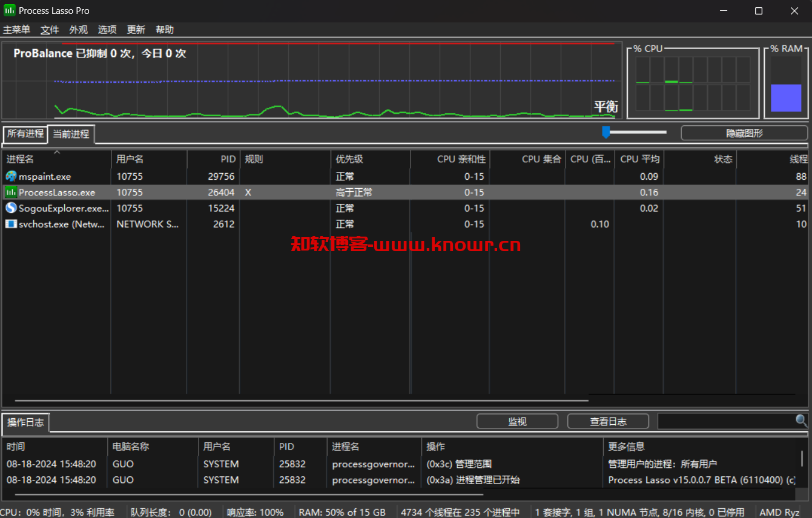Click the 平衡 power plan label
The image size is (812, 518).
[605, 107]
